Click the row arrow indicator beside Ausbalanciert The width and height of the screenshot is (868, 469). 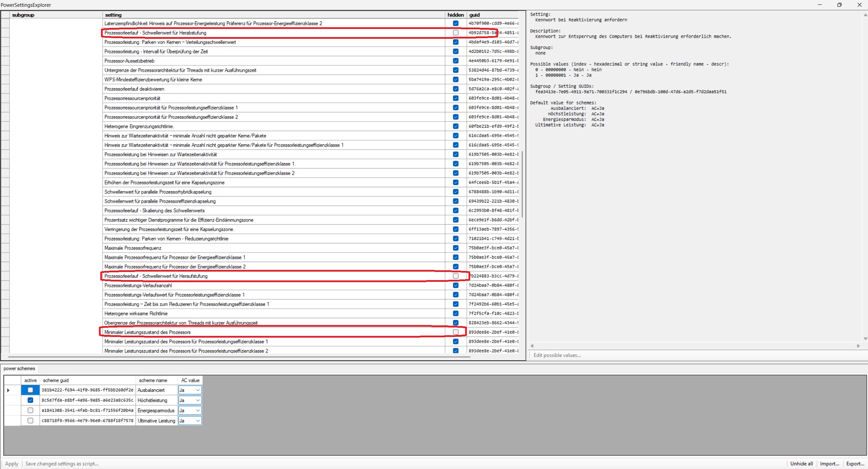8,390
